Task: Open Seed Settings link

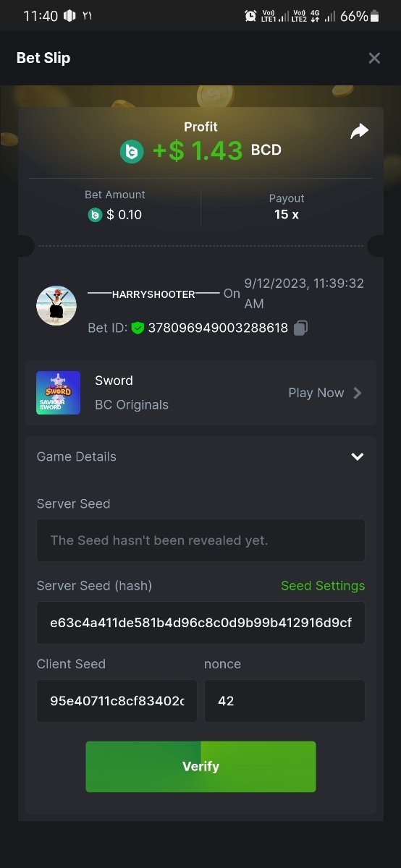Action: pyautogui.click(x=323, y=586)
